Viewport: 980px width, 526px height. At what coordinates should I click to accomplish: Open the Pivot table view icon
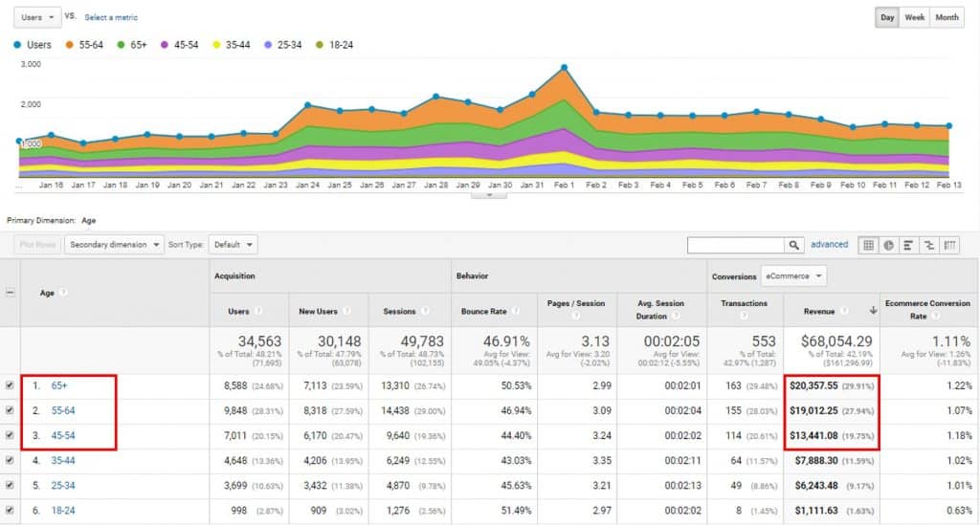pyautogui.click(x=950, y=245)
